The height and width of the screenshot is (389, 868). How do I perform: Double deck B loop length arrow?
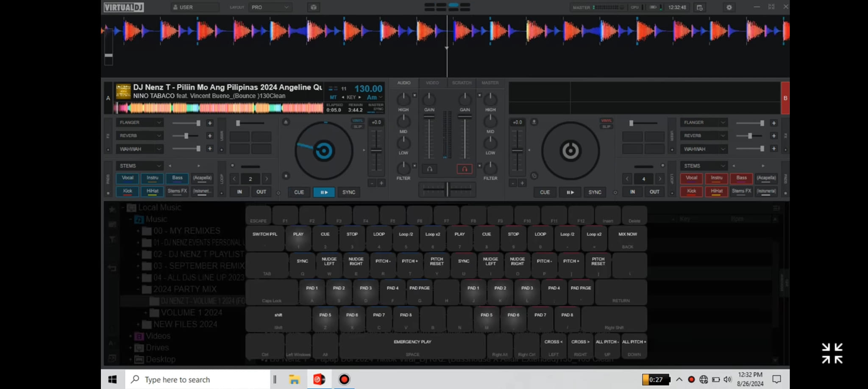[x=659, y=179]
